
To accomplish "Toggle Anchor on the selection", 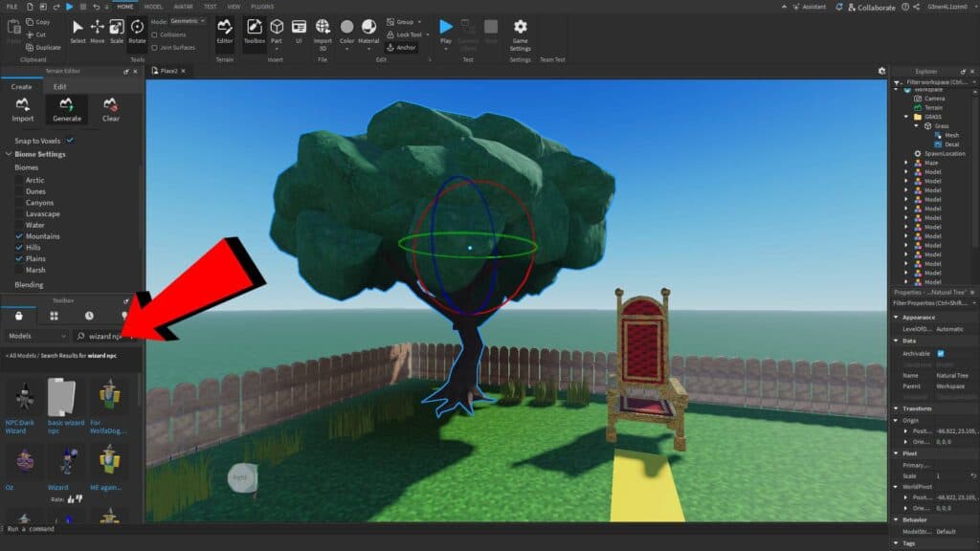I will pyautogui.click(x=401, y=48).
